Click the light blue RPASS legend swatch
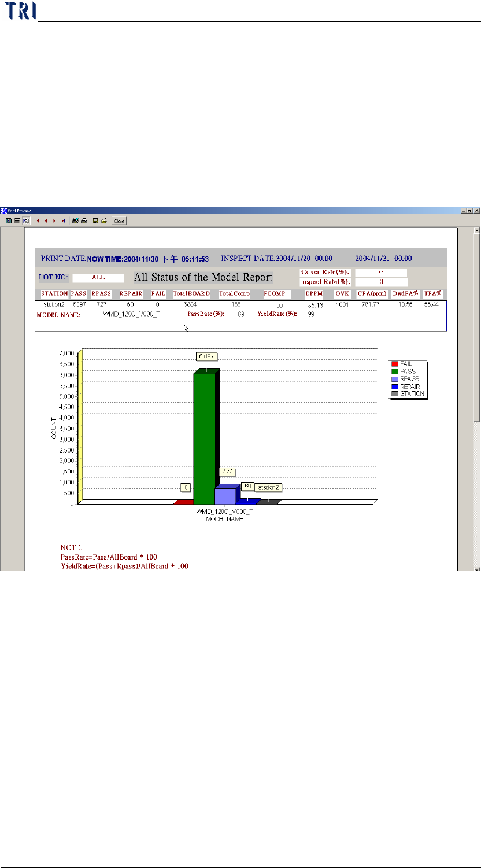This screenshot has width=481, height=868. pos(395,379)
